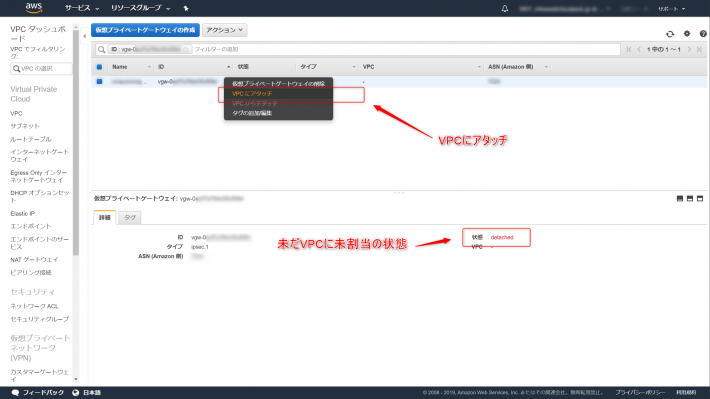The height and width of the screenshot is (399, 710).
Task: Focus the VPC の選択 filter field
Action: tap(41, 68)
